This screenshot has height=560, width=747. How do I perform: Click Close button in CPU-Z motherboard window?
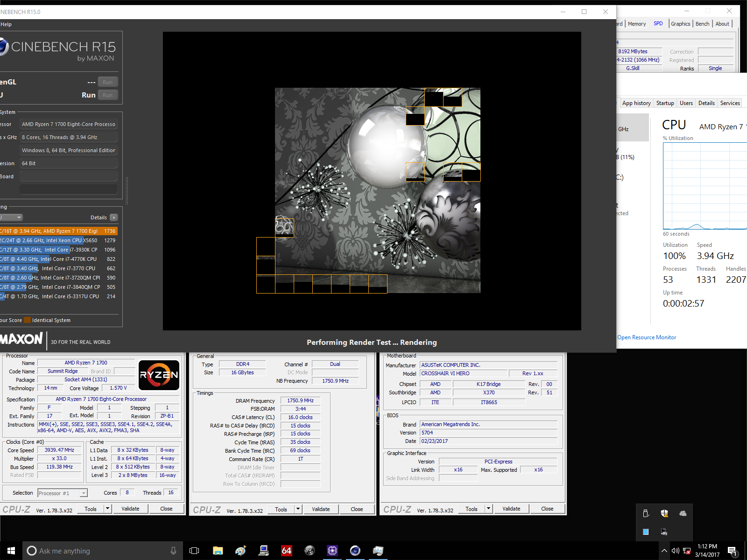point(547,509)
